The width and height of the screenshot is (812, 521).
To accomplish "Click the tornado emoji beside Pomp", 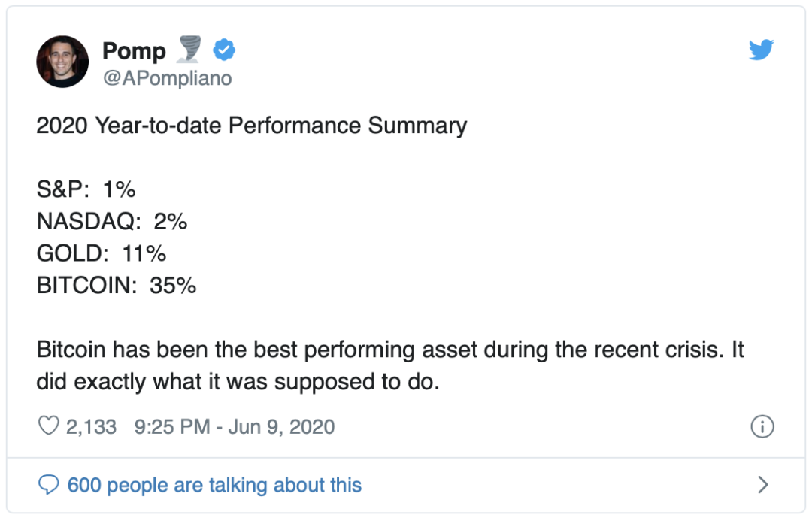I will [x=189, y=49].
